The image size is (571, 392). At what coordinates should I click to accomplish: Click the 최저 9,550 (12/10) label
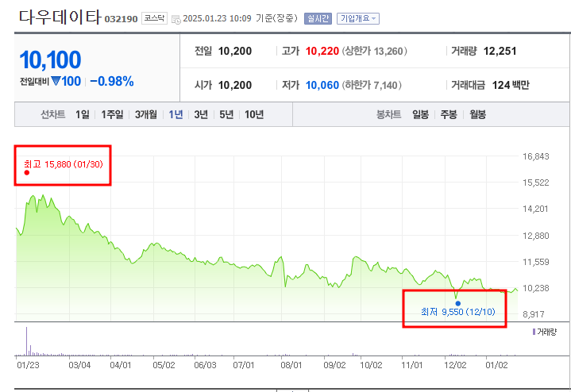point(458,312)
